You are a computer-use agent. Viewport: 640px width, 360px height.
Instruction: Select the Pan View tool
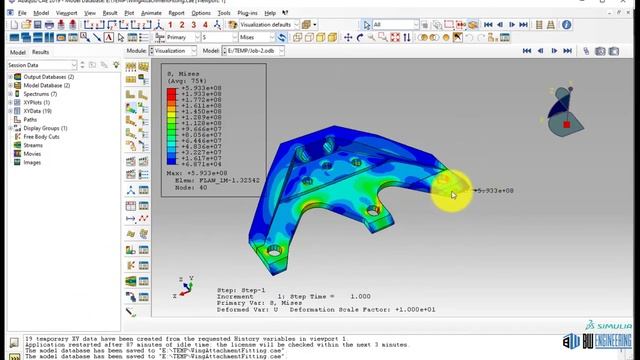(x=348, y=38)
